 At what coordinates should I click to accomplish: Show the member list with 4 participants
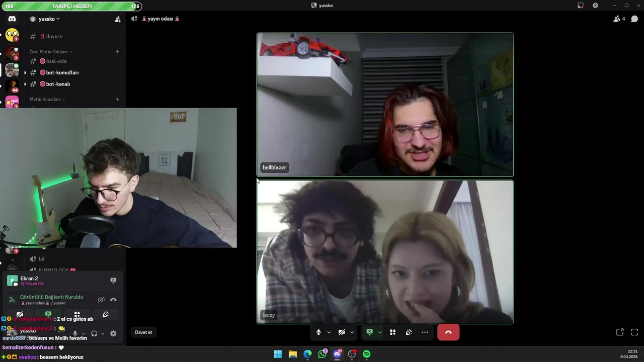pos(619,19)
